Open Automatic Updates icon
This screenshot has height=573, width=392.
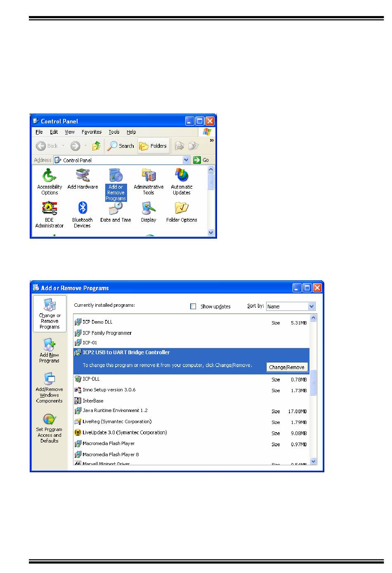coord(182,182)
